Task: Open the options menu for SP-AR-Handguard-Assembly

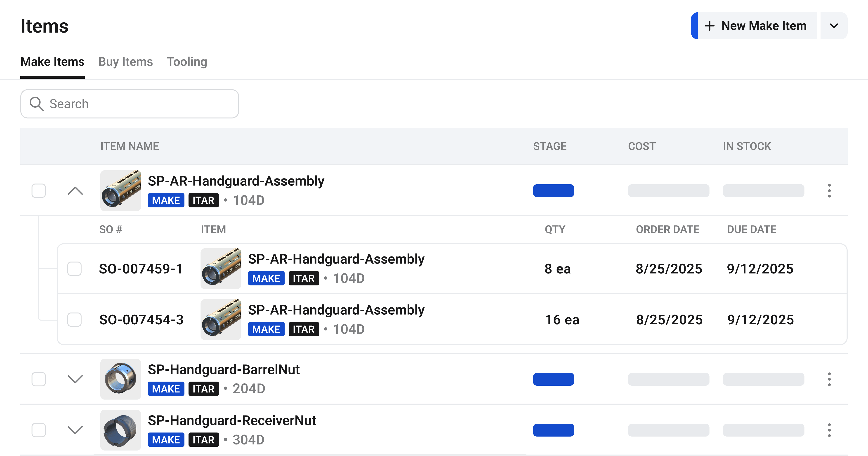Action: tap(830, 190)
